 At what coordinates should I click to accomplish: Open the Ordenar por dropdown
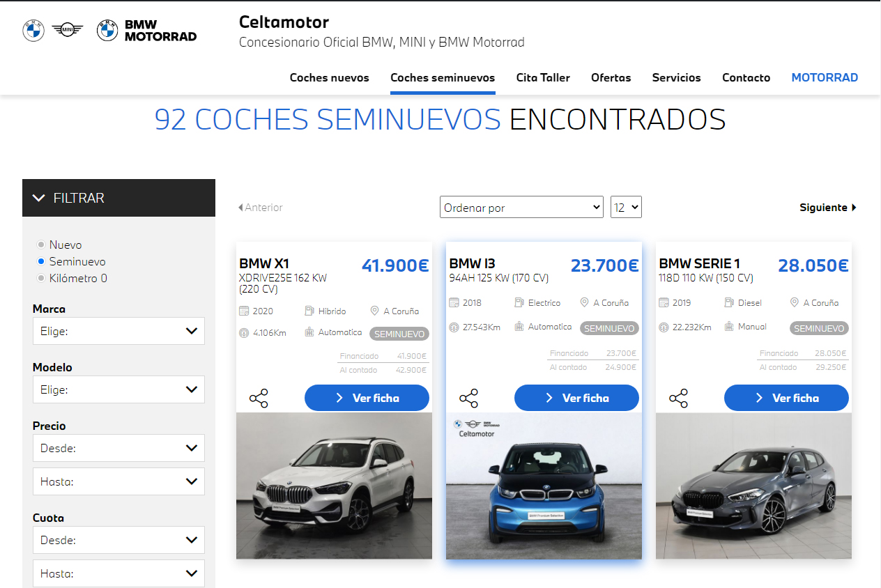click(522, 207)
